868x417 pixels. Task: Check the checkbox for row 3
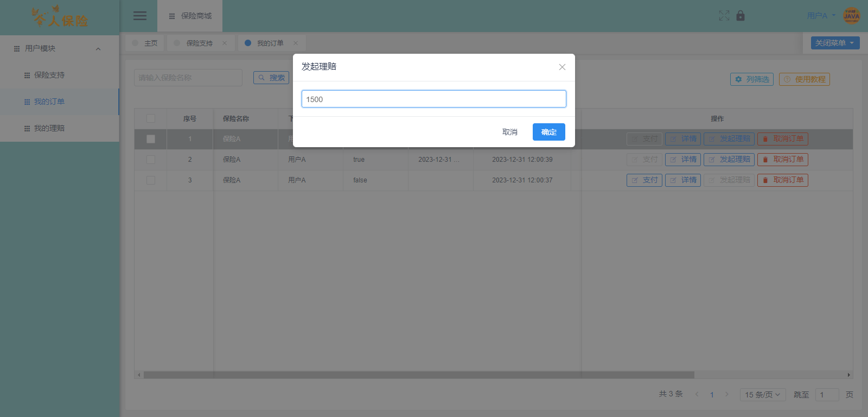pyautogui.click(x=151, y=180)
